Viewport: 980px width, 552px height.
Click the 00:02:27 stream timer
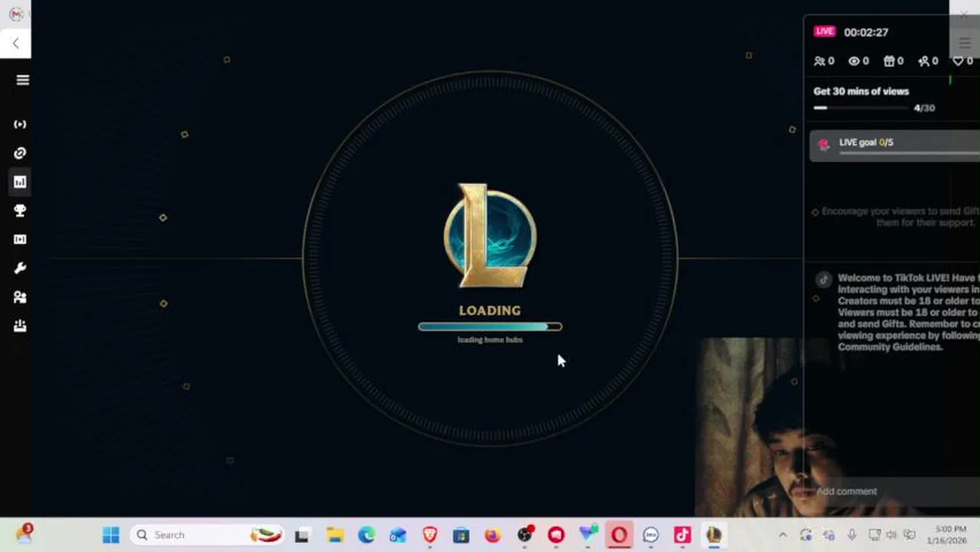click(x=866, y=32)
